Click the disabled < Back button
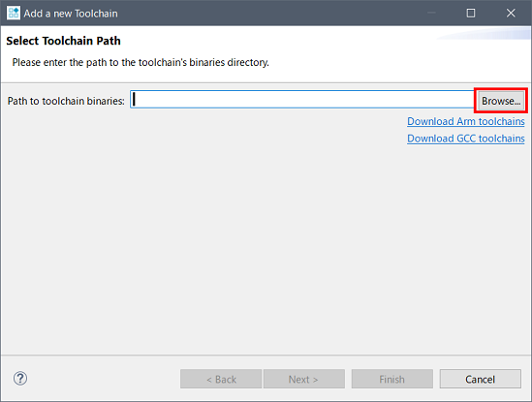The width and height of the screenshot is (532, 402). tap(221, 379)
